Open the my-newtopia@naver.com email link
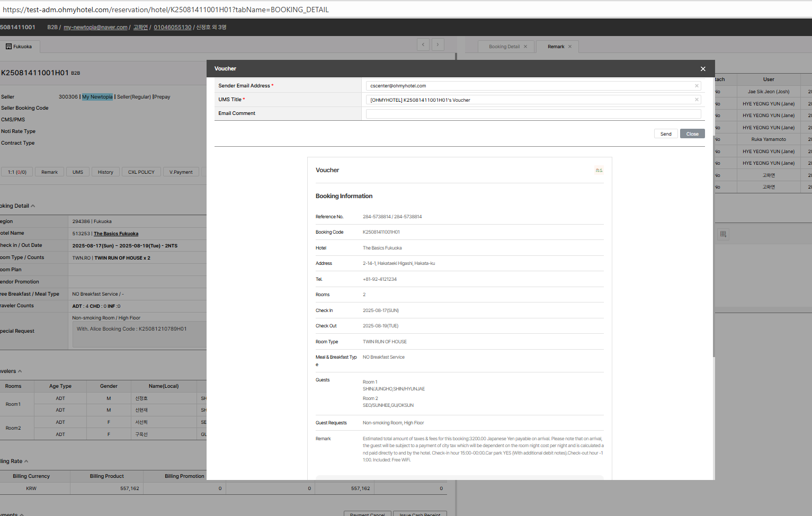Viewport: 812px width, 516px height. (95, 28)
